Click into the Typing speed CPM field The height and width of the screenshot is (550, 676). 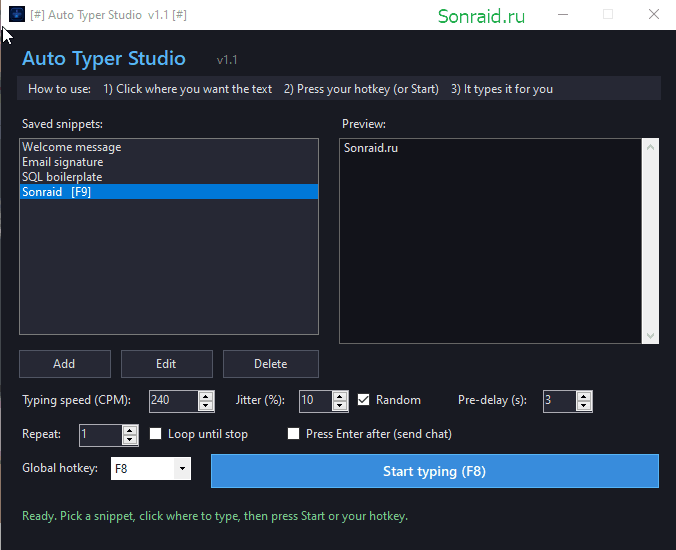tap(174, 401)
